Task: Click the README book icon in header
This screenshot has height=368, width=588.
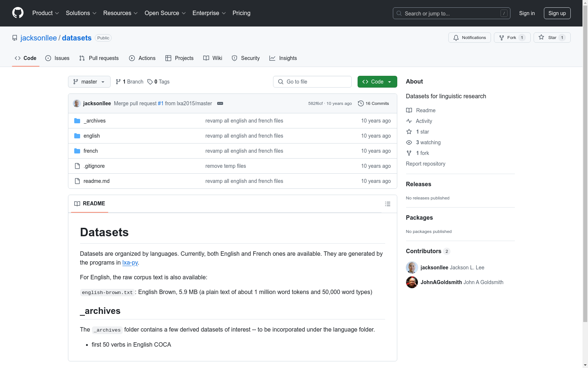Action: coord(77,204)
